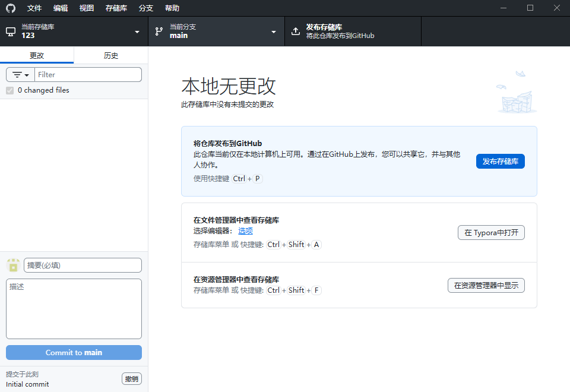
Task: Expand the filter options arrow
Action: (26, 74)
